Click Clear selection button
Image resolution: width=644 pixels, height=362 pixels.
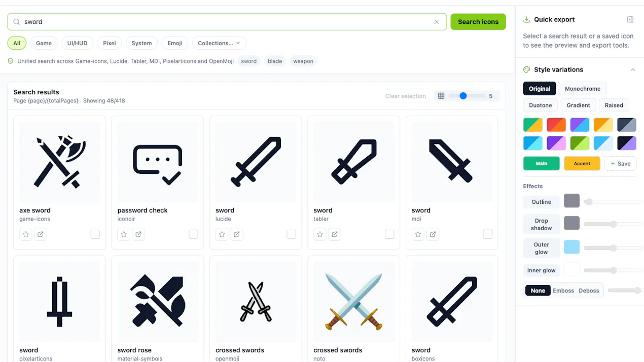tap(406, 96)
